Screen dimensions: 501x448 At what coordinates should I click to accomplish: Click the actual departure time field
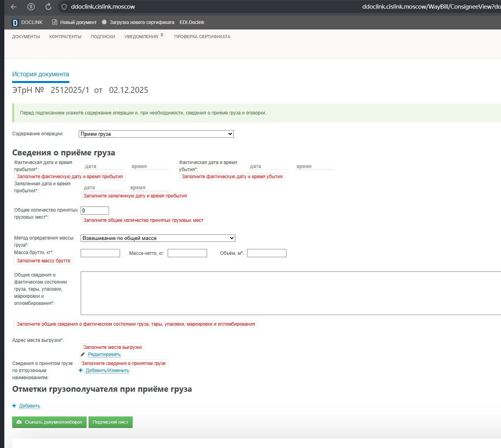coord(315,166)
